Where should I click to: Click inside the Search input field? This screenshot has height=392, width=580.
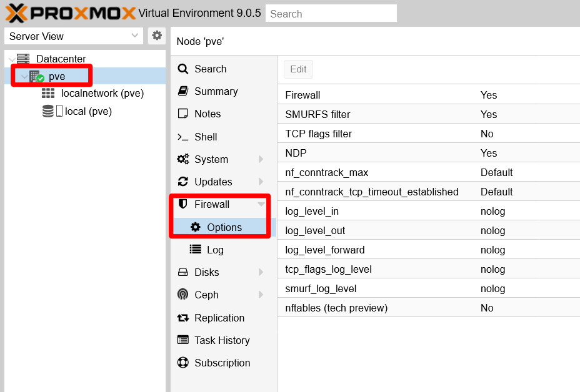[331, 13]
